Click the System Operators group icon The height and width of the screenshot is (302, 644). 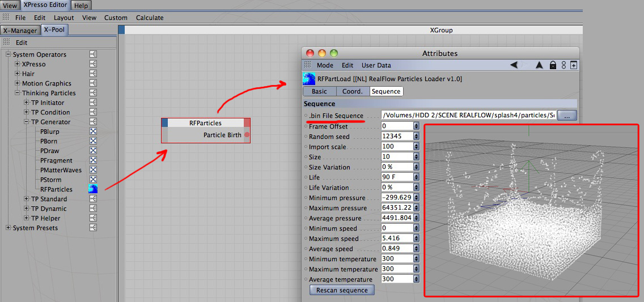pos(93,54)
